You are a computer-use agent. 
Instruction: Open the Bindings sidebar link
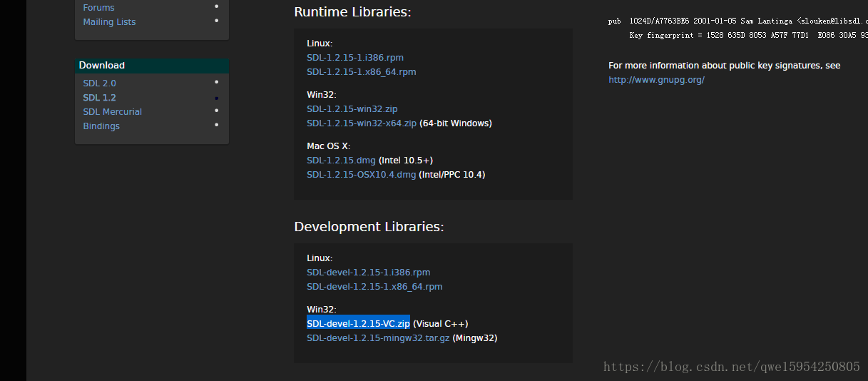pyautogui.click(x=101, y=126)
